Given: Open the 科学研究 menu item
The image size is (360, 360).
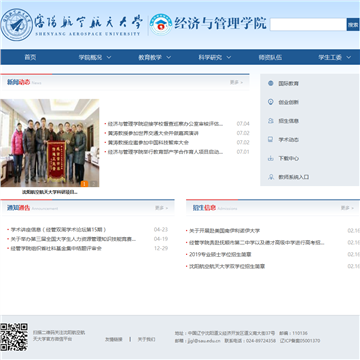Looking at the screenshot, I should click(210, 57).
